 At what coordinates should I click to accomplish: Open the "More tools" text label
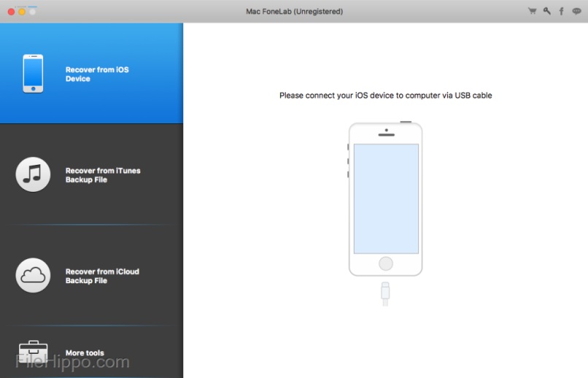(85, 353)
